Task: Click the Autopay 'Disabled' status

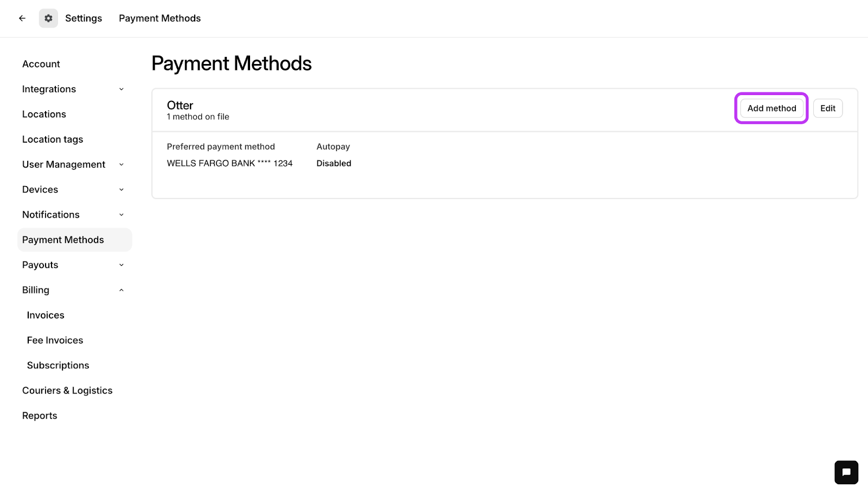Action: coord(334,163)
